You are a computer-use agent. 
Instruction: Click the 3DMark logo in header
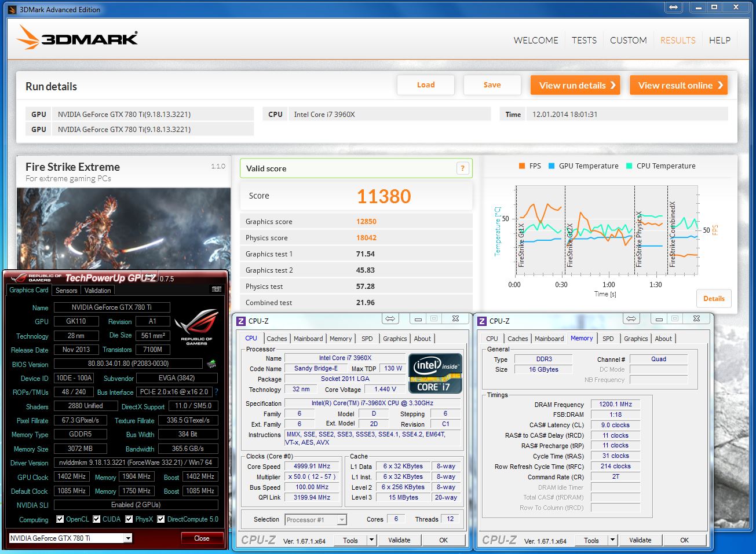coord(78,38)
